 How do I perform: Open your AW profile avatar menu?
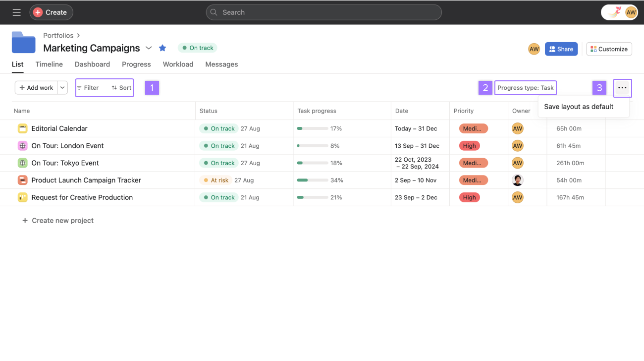(631, 12)
